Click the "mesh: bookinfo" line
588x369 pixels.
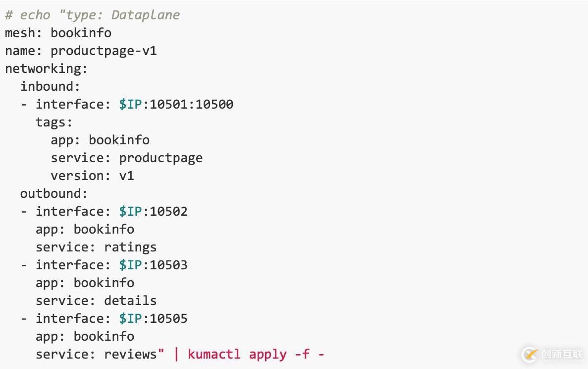click(x=58, y=33)
